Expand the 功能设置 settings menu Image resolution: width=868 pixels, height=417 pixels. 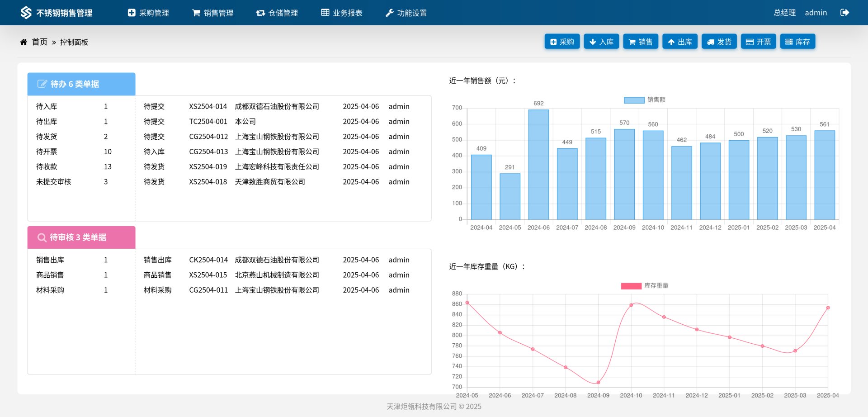406,13
